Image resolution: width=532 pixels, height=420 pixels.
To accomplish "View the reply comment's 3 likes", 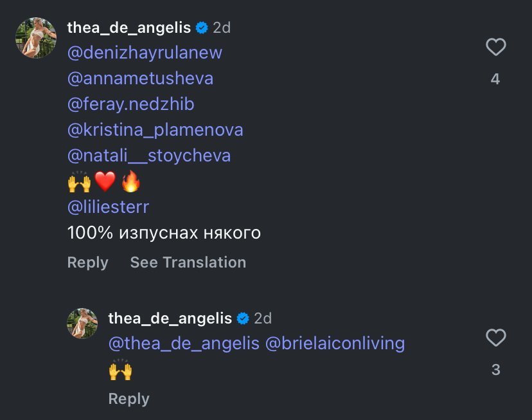I will [x=495, y=370].
